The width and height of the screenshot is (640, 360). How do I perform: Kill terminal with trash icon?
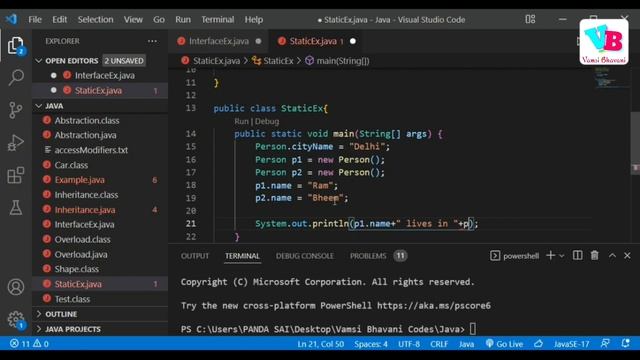(595, 256)
